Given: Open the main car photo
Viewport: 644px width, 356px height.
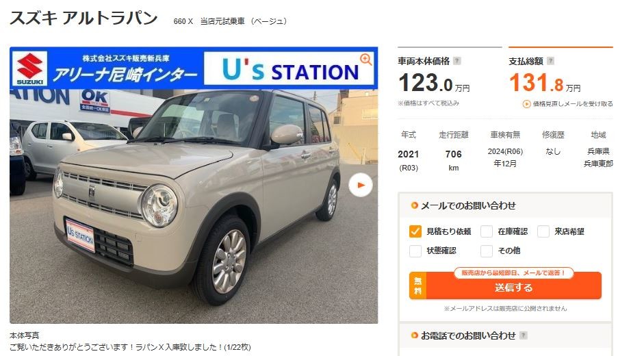Looking at the screenshot, I should click(x=194, y=185).
